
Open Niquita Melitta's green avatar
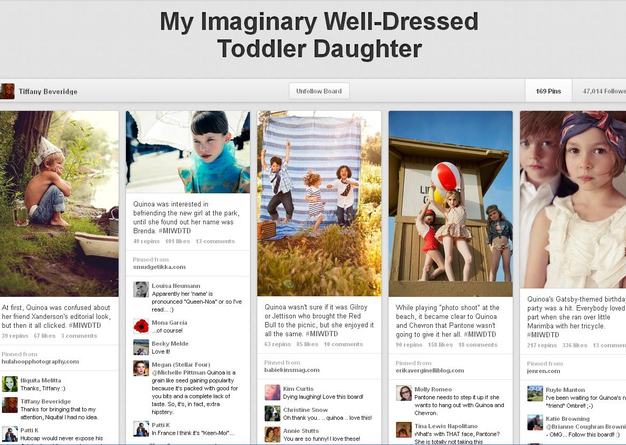[10, 384]
